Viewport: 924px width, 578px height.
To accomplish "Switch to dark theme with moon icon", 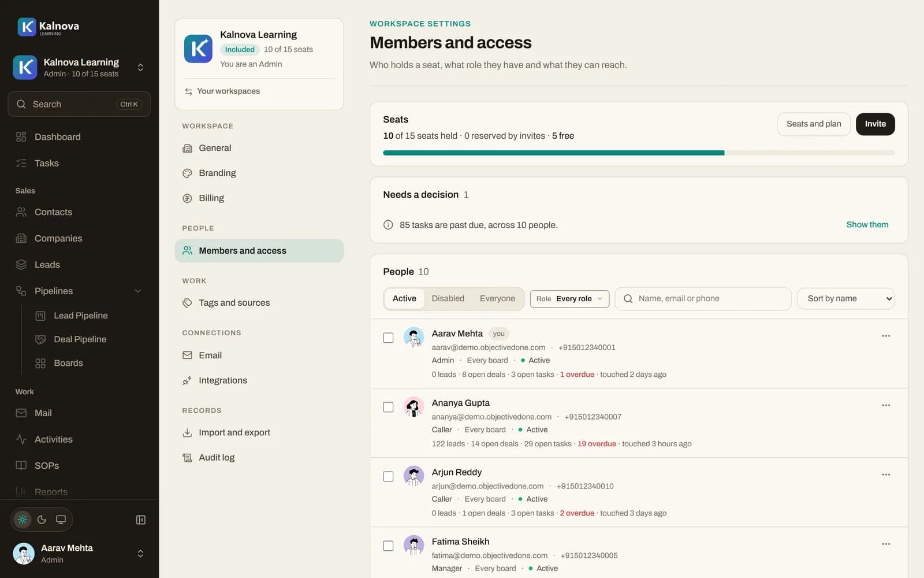I will tap(42, 520).
